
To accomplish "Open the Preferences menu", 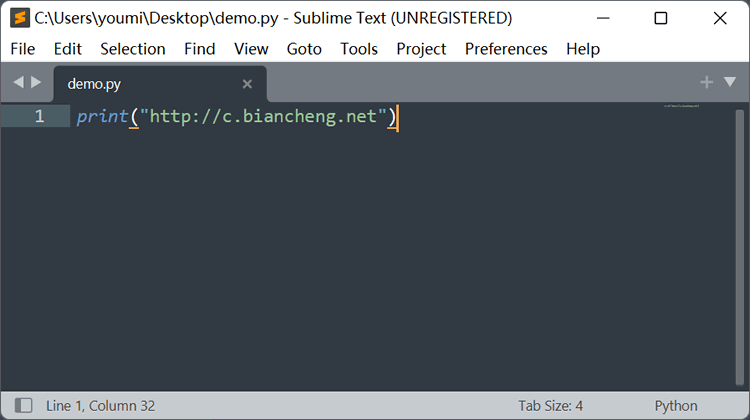I will click(x=506, y=49).
